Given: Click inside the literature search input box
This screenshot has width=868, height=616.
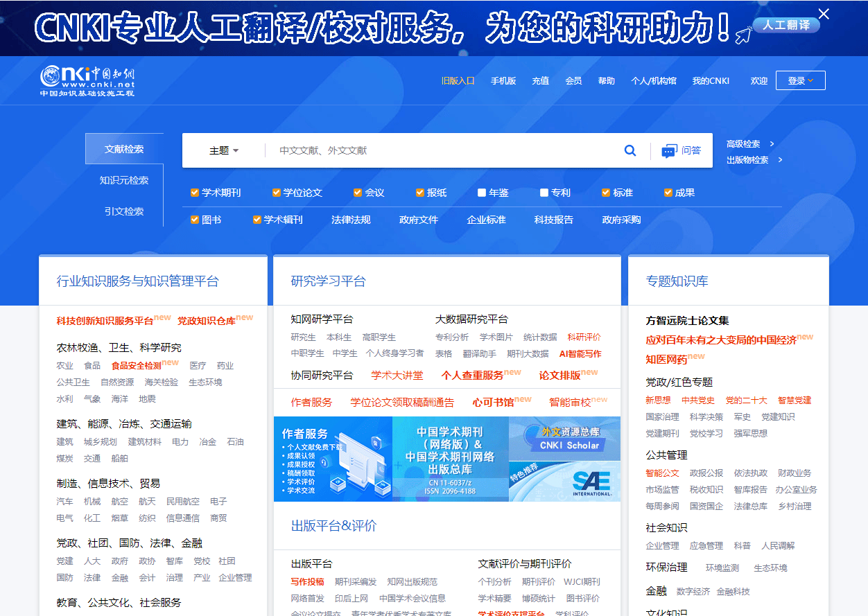Looking at the screenshot, I should pyautogui.click(x=416, y=150).
